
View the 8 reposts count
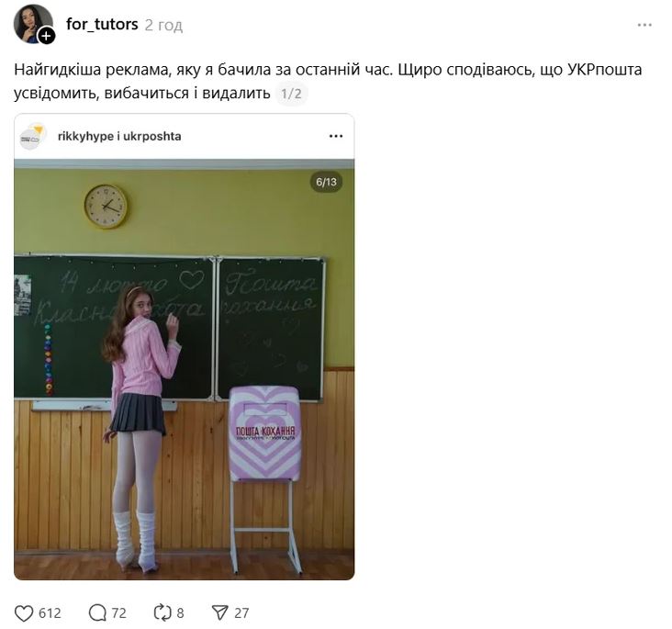click(181, 613)
